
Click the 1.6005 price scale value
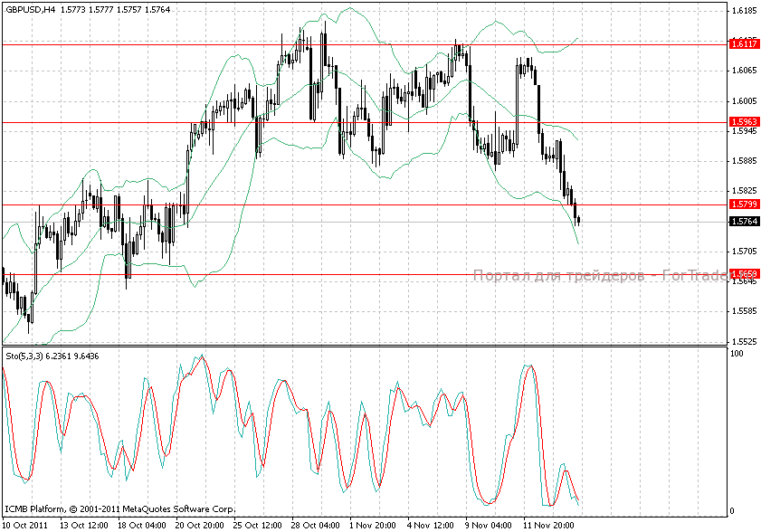(x=745, y=101)
